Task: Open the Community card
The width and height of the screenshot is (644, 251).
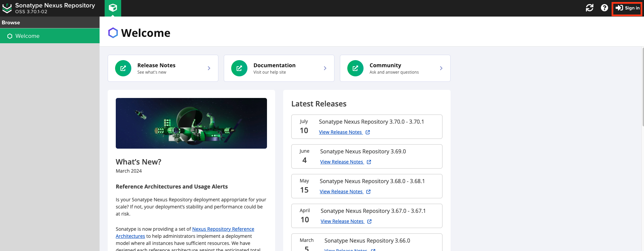Action: pos(395,68)
